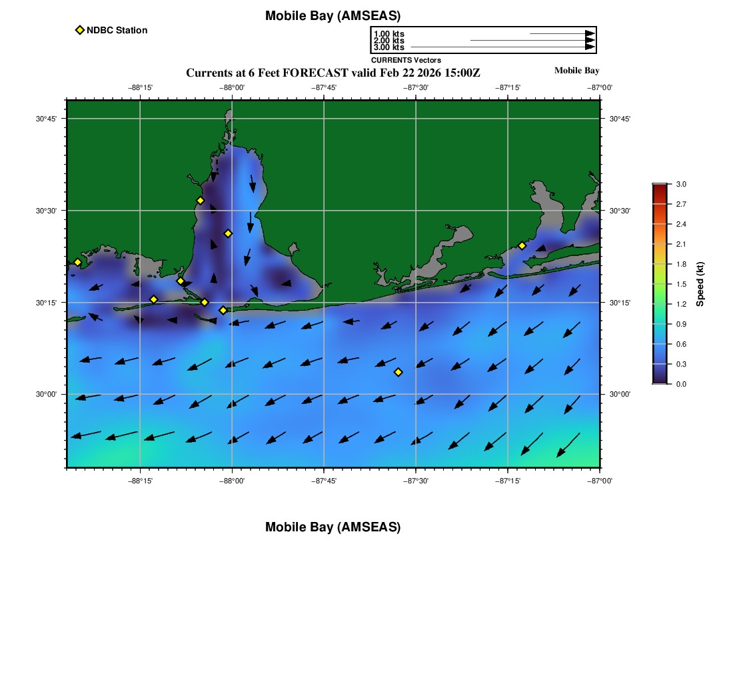Click the top Mobile Bay (AMSEAS) title
This screenshot has width=733, height=700.
[333, 16]
